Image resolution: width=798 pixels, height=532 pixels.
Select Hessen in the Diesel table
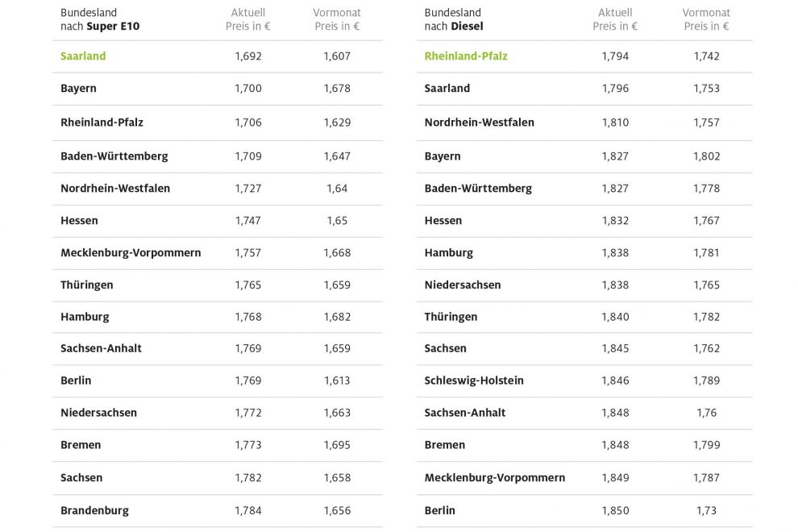coord(443,221)
